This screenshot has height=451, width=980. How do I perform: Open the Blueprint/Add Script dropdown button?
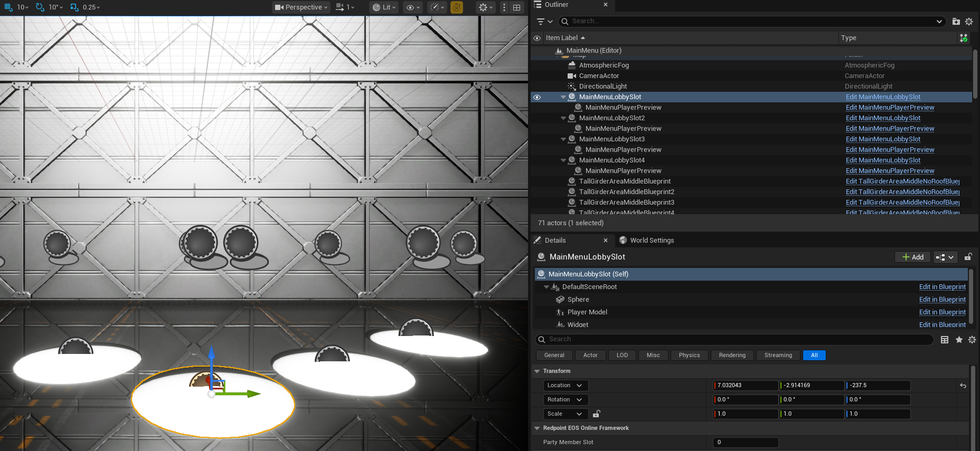click(945, 257)
